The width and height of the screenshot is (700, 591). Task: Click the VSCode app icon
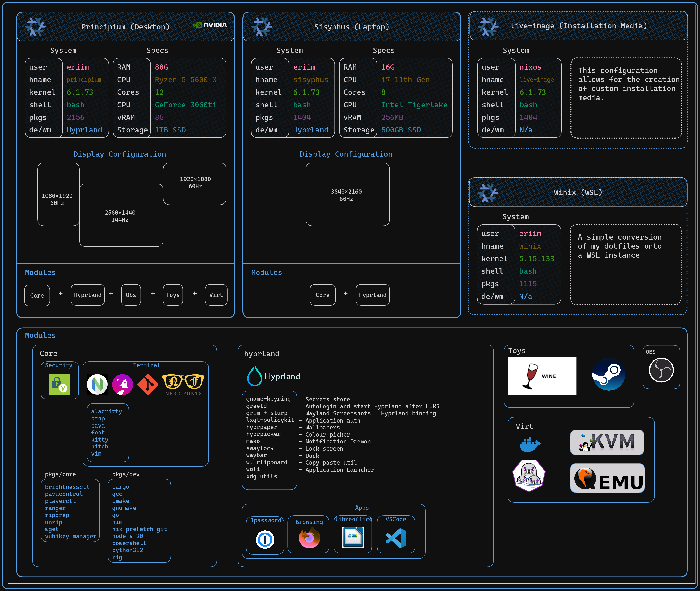tap(396, 538)
